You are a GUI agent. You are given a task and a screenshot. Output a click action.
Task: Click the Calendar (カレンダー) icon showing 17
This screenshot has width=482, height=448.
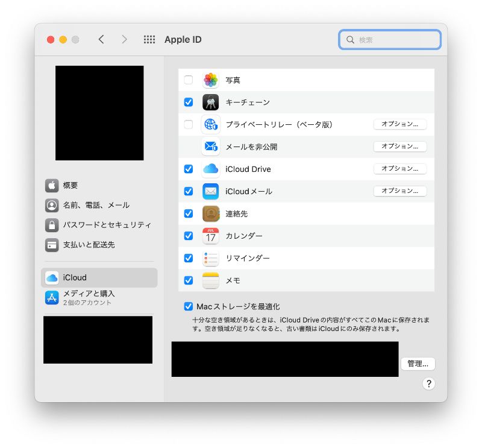[210, 236]
